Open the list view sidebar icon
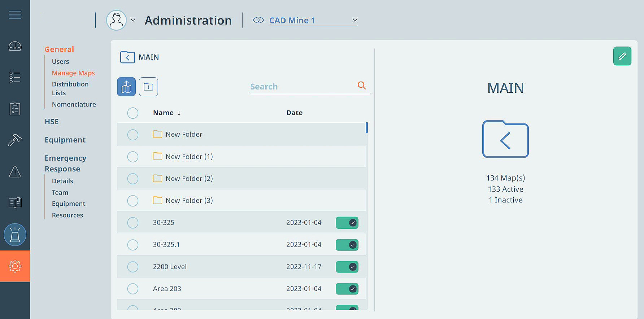Image resolution: width=644 pixels, height=319 pixels. [x=15, y=77]
